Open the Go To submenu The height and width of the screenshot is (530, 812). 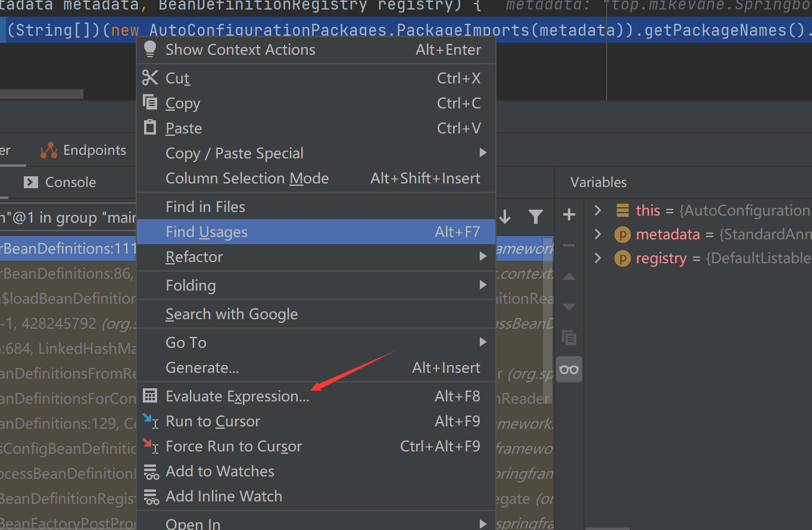click(316, 342)
